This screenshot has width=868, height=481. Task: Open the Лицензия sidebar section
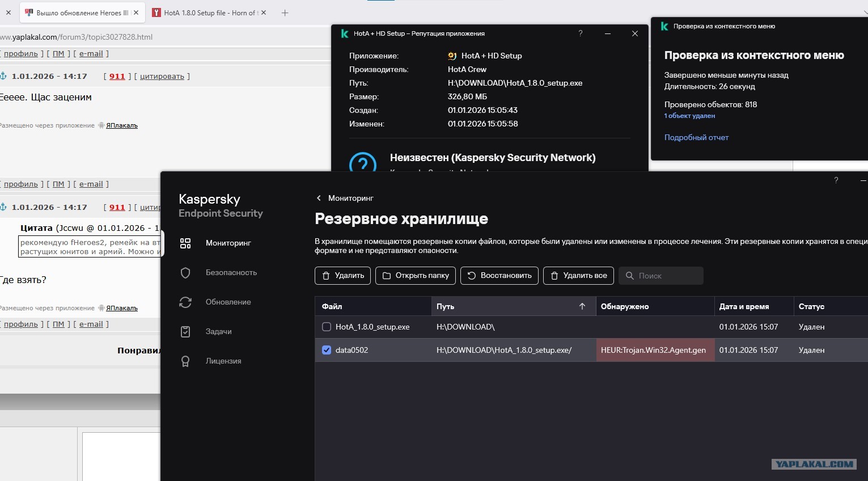point(223,361)
